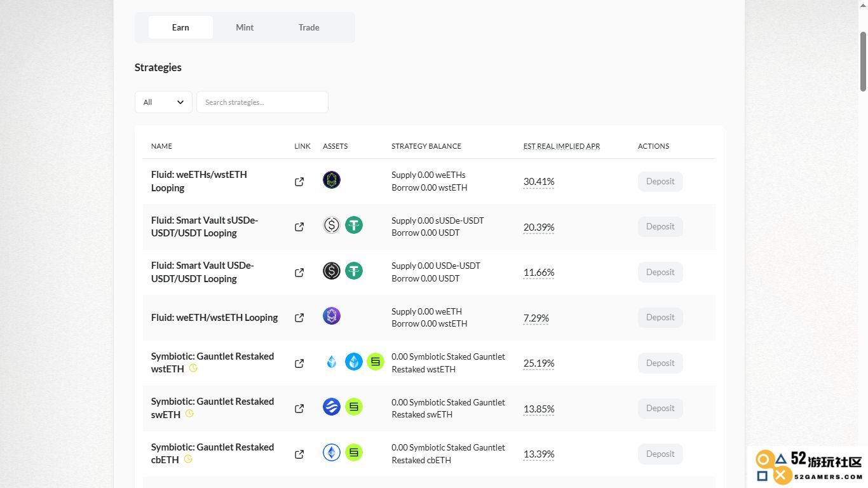868x488 pixels.
Task: Click the purple weETH asset icon
Action: [332, 316]
